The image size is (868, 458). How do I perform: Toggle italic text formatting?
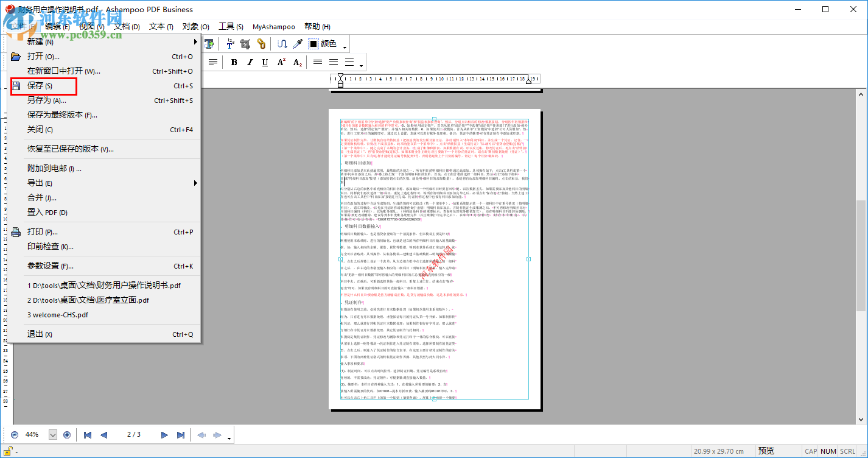click(x=250, y=62)
